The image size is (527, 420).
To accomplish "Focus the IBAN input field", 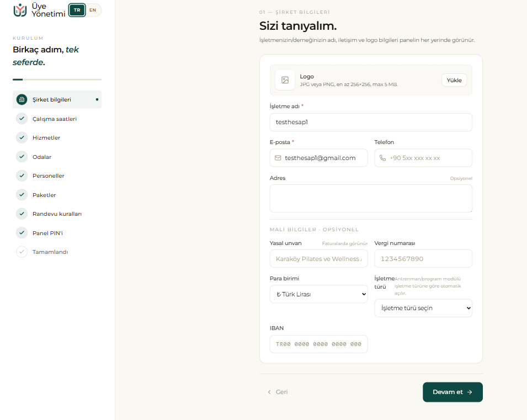I will pos(318,344).
